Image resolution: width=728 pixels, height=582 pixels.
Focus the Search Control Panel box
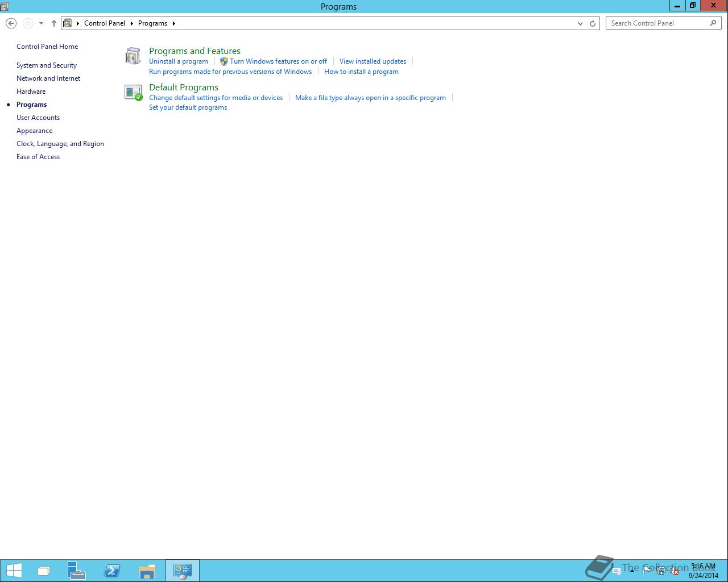(664, 23)
